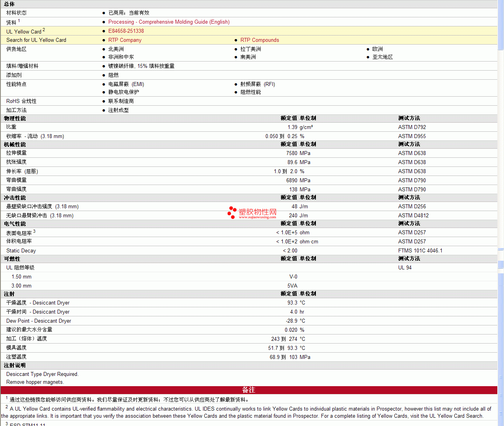Select the '非洲和中东' region entry

click(121, 57)
